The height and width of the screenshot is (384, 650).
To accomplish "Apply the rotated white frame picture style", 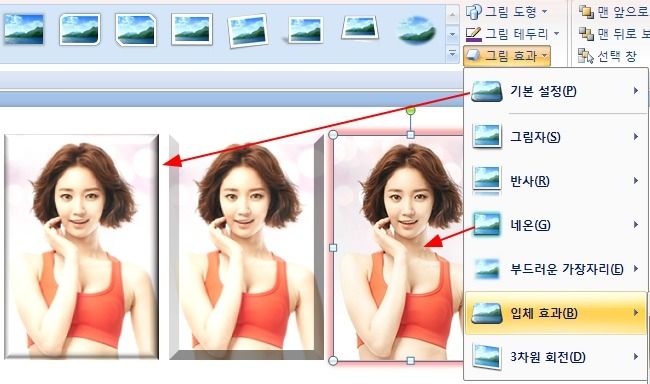I will (248, 30).
